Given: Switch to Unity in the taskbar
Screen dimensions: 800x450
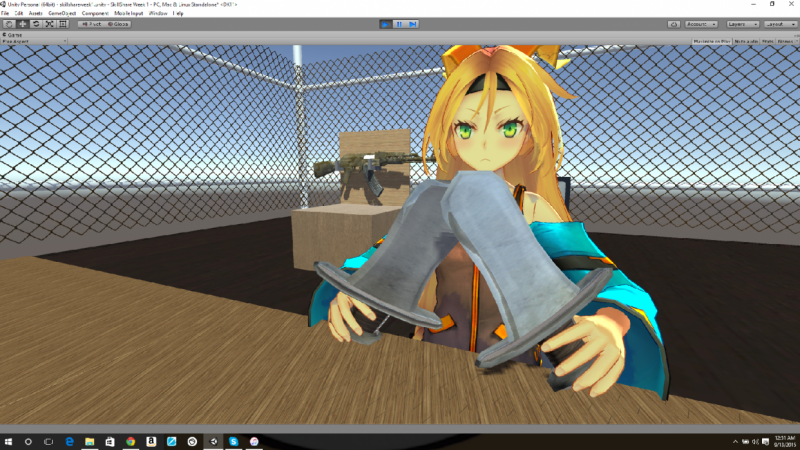Looking at the screenshot, I should tap(213, 442).
